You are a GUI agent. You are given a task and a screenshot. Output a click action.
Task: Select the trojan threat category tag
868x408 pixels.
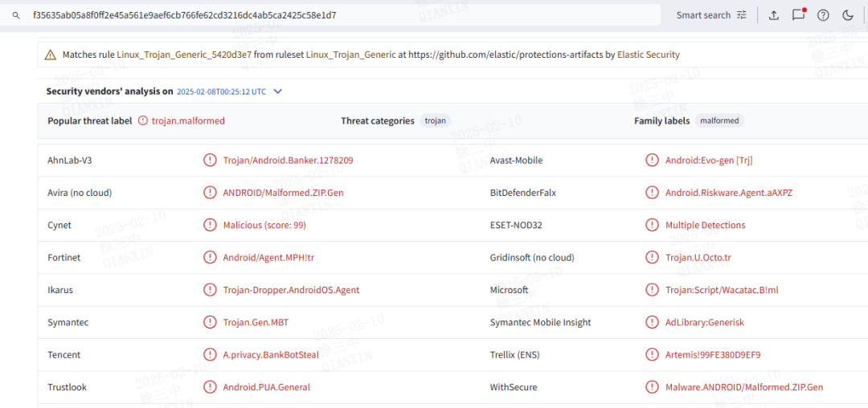click(436, 120)
